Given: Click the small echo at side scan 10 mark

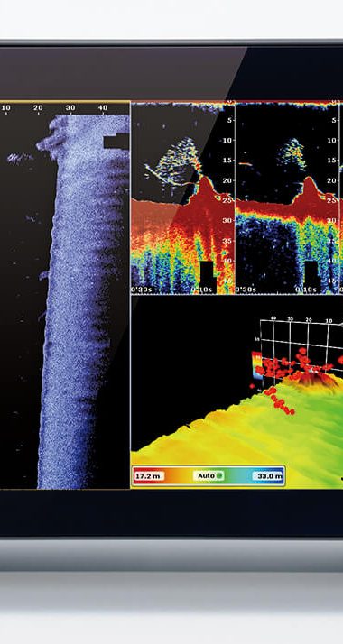Looking at the screenshot, I should [x=19, y=157].
